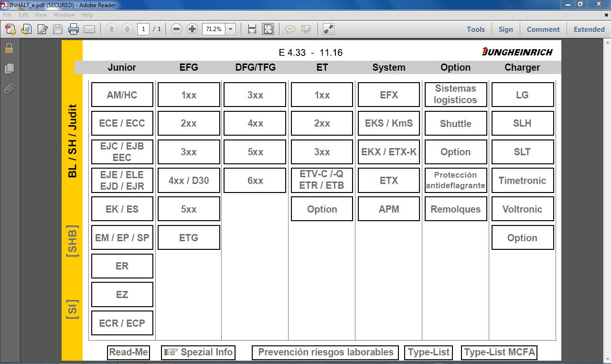Screen dimensions: 611x364
Task: Select the Highlight text tool icon
Action: tap(306, 29)
